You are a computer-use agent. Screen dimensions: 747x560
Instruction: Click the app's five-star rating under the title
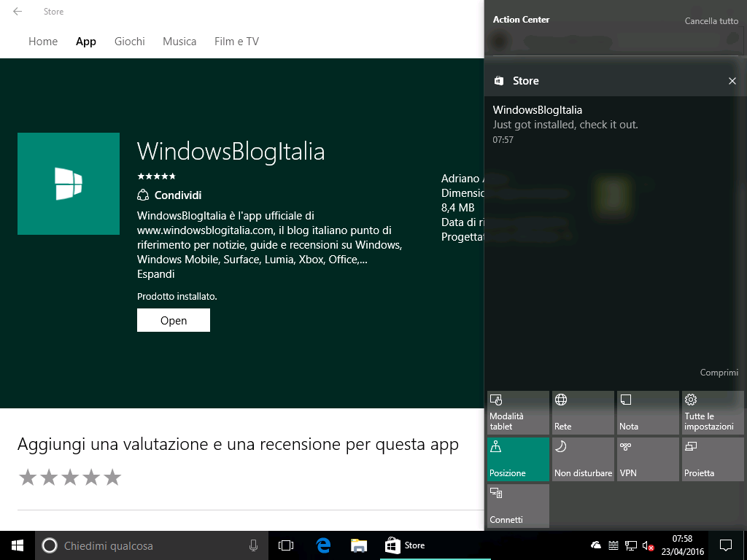pos(156,176)
